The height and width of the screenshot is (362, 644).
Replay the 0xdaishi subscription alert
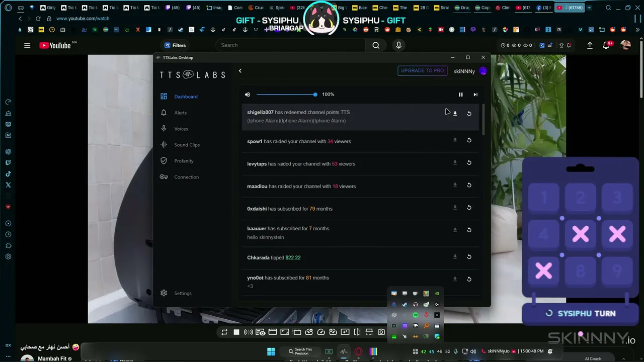(469, 207)
